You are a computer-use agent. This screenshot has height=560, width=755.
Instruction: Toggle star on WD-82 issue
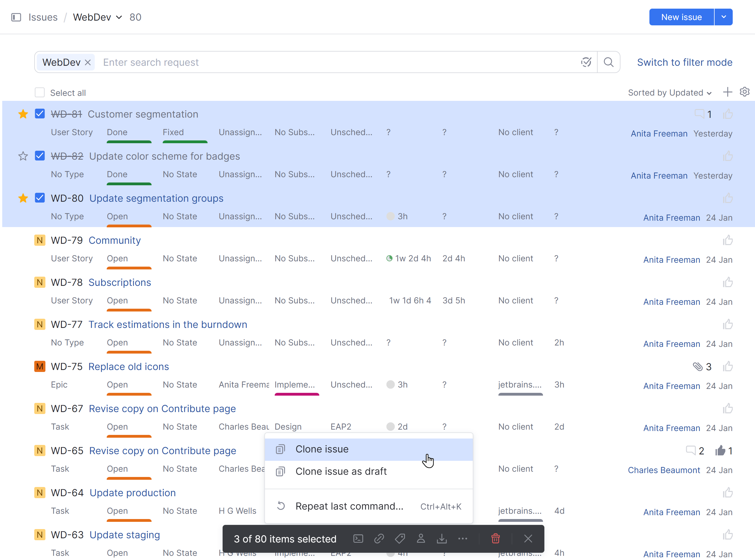[x=23, y=156]
